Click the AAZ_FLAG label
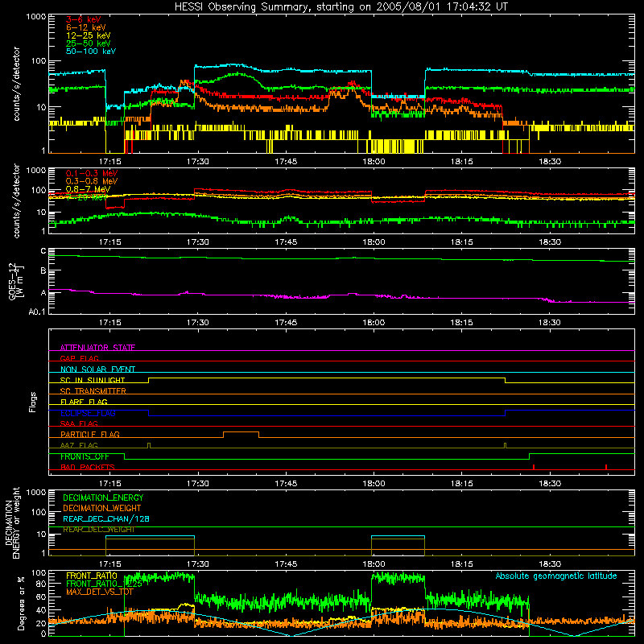The image size is (644, 644). (x=79, y=445)
